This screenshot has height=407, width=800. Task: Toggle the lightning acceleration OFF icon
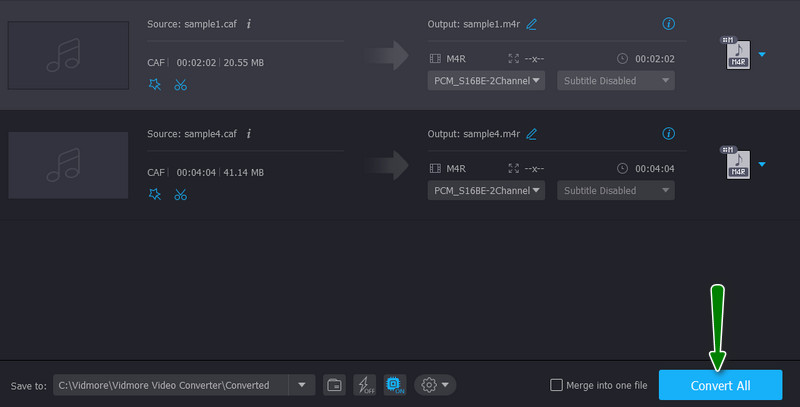(x=365, y=385)
